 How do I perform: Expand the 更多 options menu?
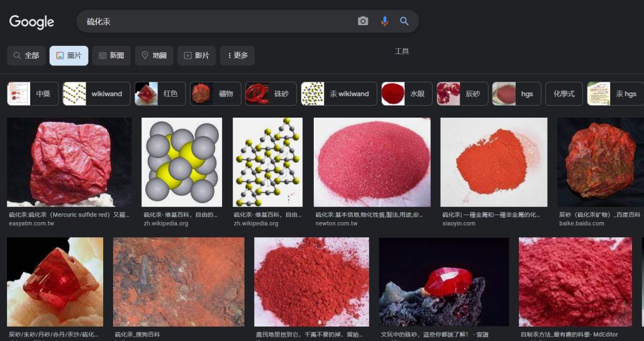[x=237, y=55]
